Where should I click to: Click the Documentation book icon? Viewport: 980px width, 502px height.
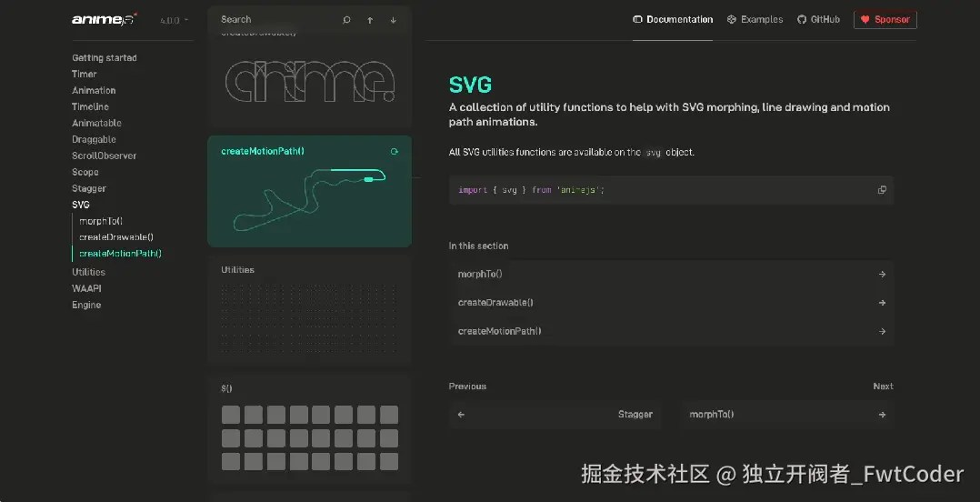point(637,19)
